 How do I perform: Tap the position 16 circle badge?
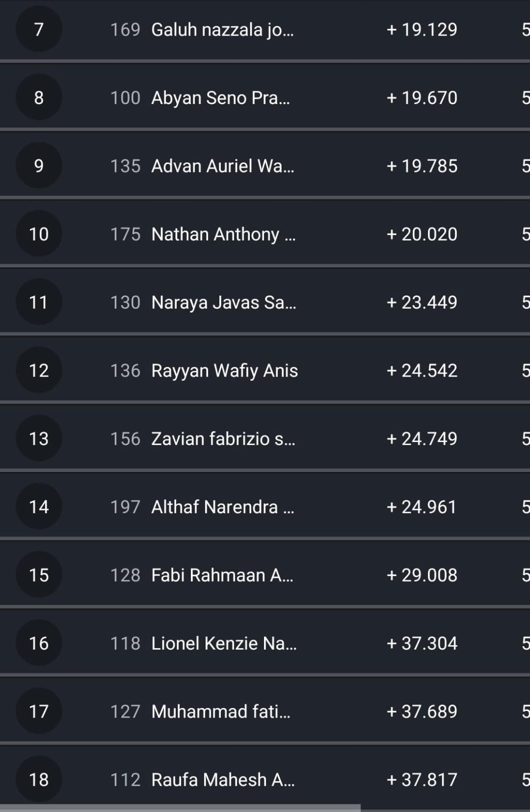click(x=39, y=644)
